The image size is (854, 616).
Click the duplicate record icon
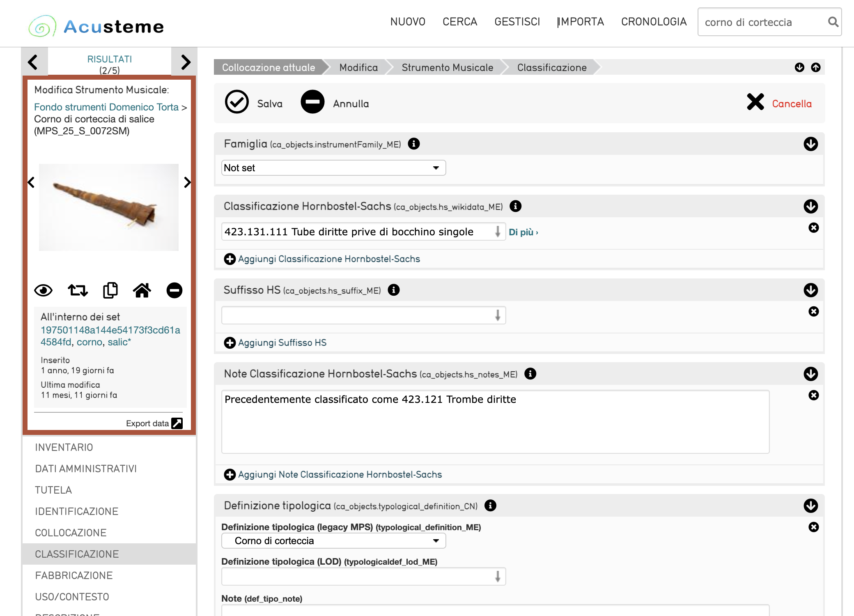(110, 290)
